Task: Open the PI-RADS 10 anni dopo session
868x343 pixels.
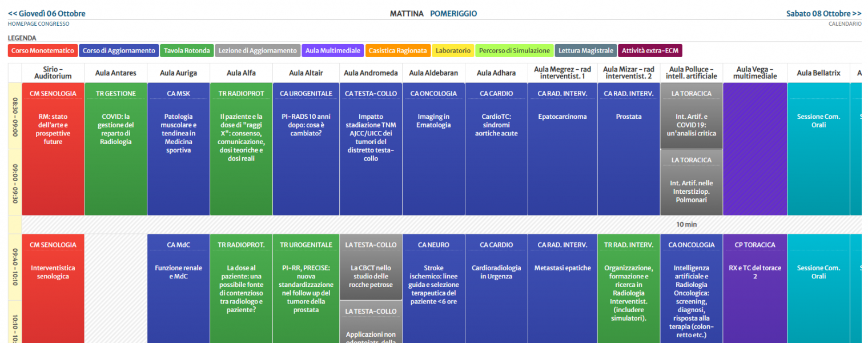Action: click(306, 125)
